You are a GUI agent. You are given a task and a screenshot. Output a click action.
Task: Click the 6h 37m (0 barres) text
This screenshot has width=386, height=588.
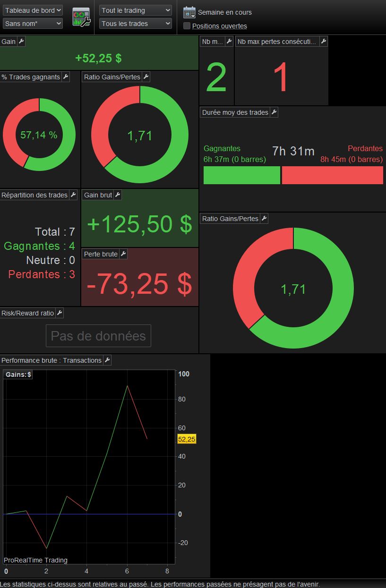[235, 159]
